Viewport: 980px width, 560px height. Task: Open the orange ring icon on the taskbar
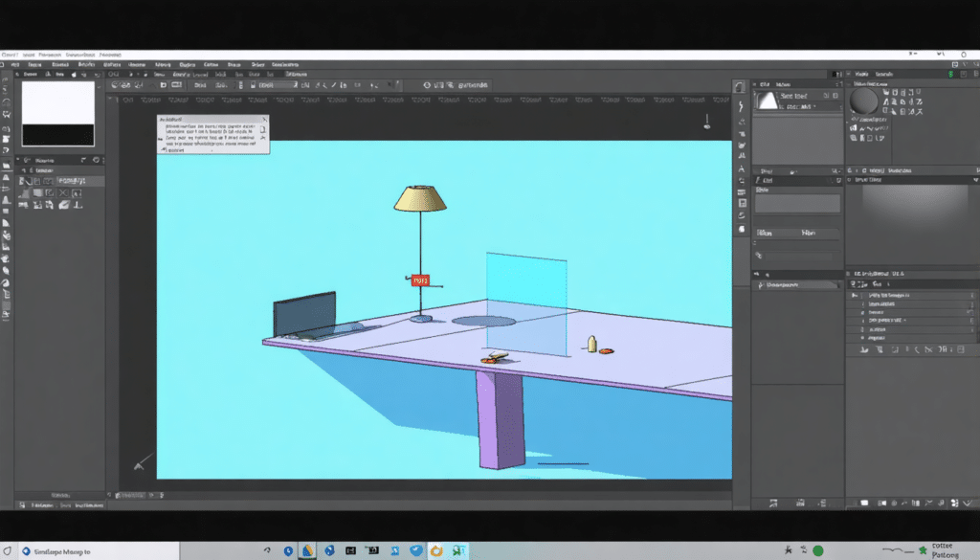tap(436, 550)
